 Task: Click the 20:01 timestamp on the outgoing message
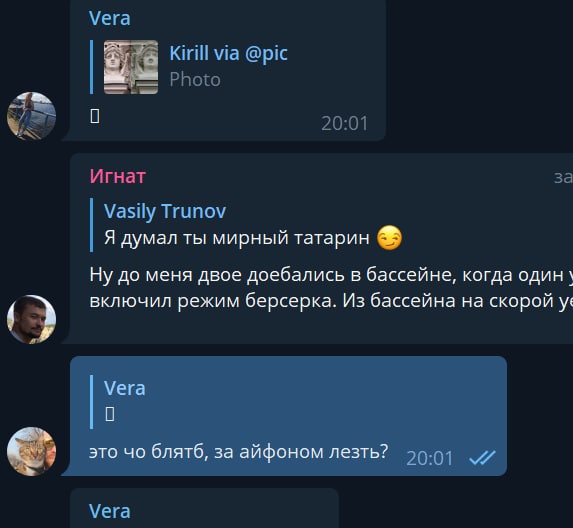430,458
